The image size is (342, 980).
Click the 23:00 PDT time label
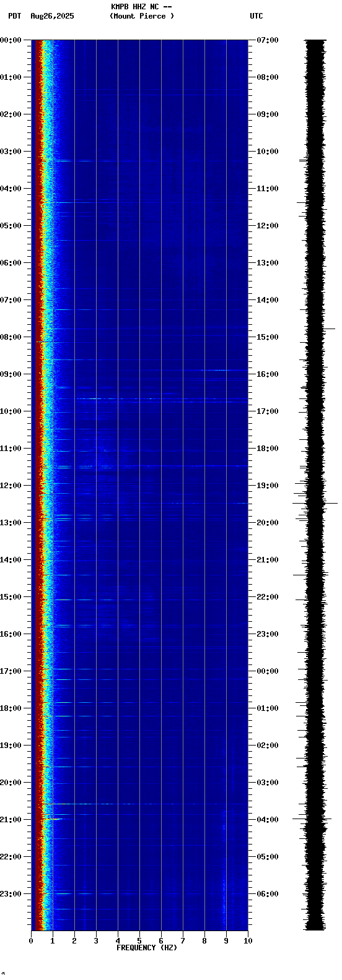point(11,894)
